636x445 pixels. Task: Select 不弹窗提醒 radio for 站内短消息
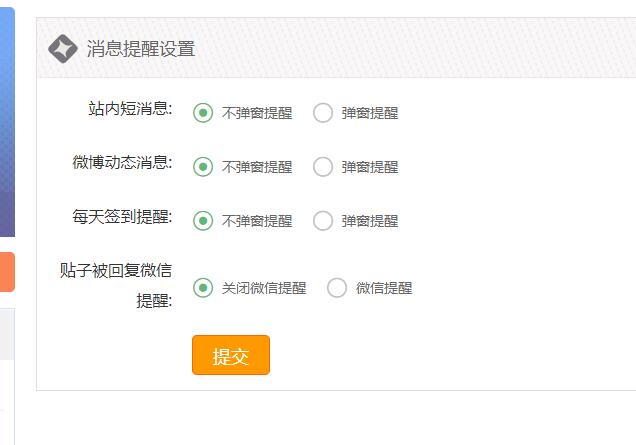203,113
